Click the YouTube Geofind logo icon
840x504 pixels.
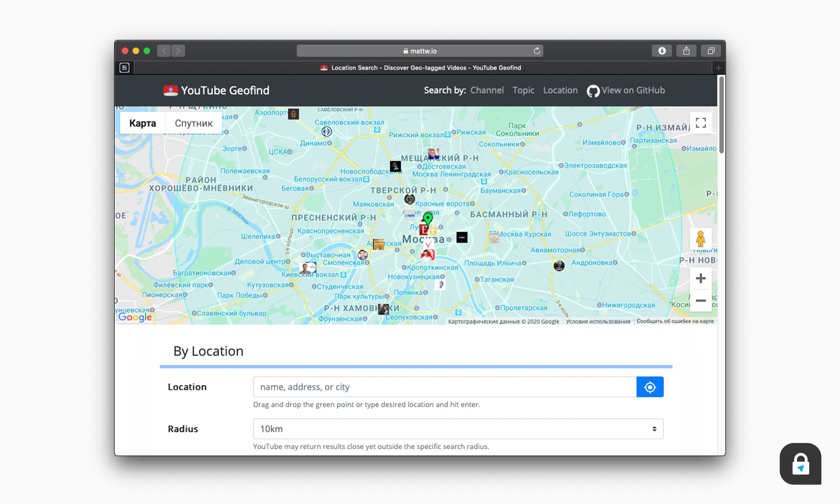click(x=170, y=90)
